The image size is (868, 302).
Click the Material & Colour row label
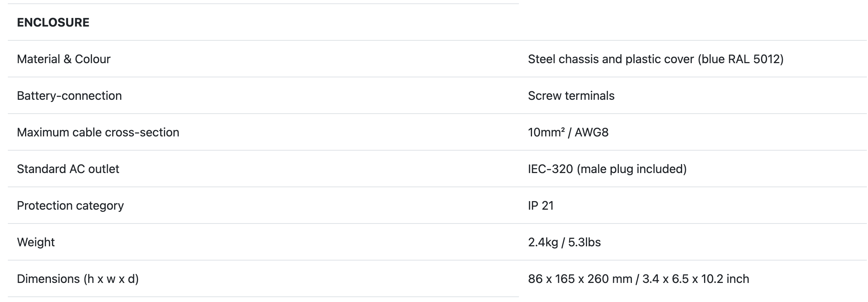coord(64,59)
